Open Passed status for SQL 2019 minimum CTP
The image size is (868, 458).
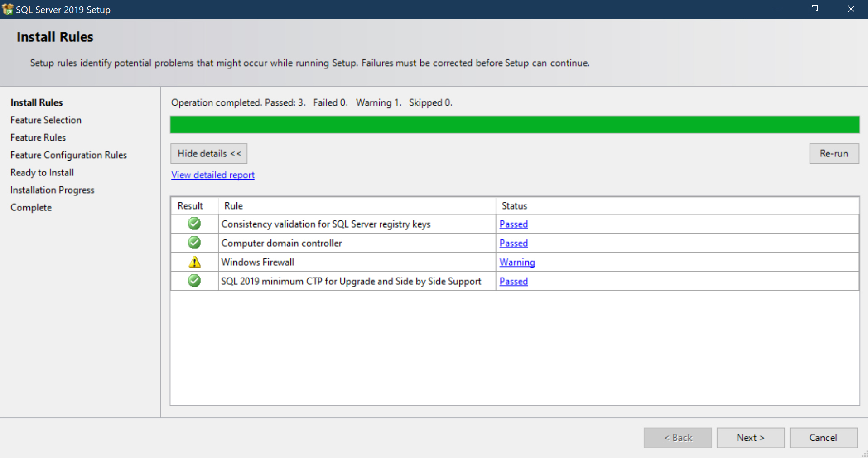point(513,281)
